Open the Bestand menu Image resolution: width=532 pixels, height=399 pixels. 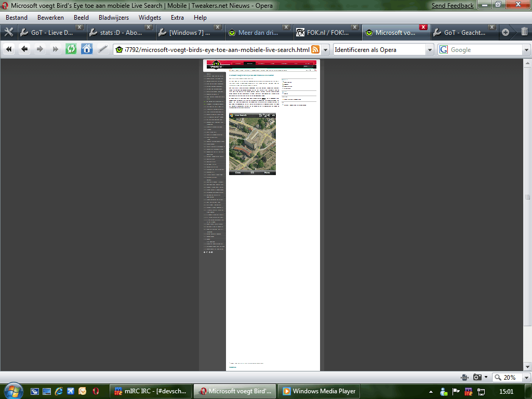pyautogui.click(x=17, y=18)
